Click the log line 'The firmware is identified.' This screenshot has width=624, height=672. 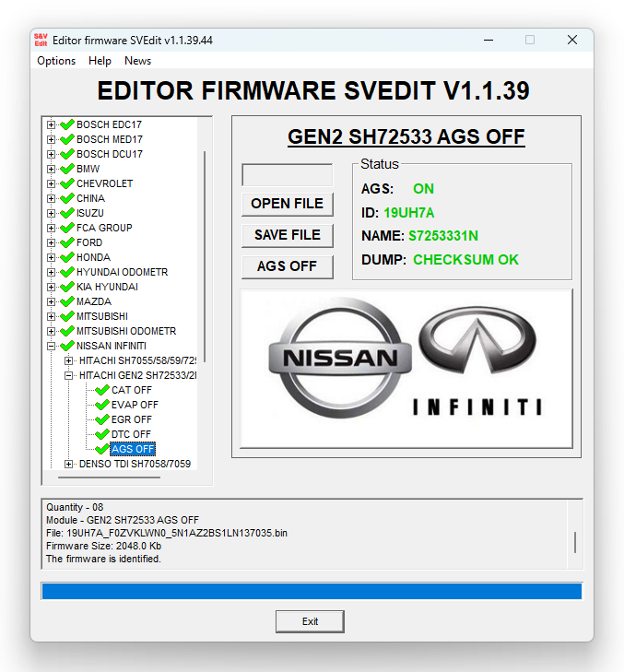pos(103,559)
